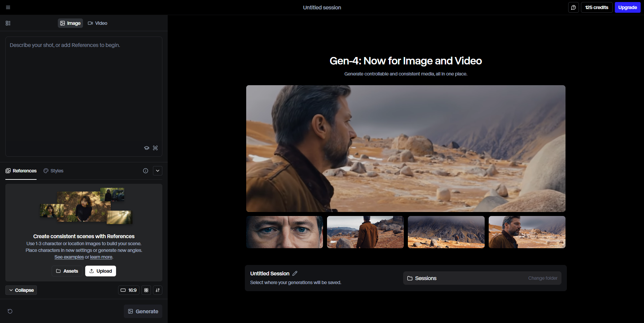Switch to Video generation mode
644x323 pixels.
(x=98, y=23)
